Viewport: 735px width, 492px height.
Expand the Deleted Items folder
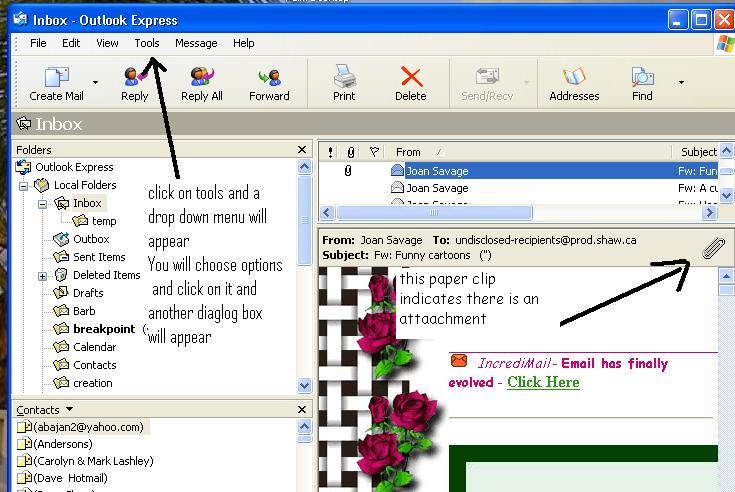(43, 276)
